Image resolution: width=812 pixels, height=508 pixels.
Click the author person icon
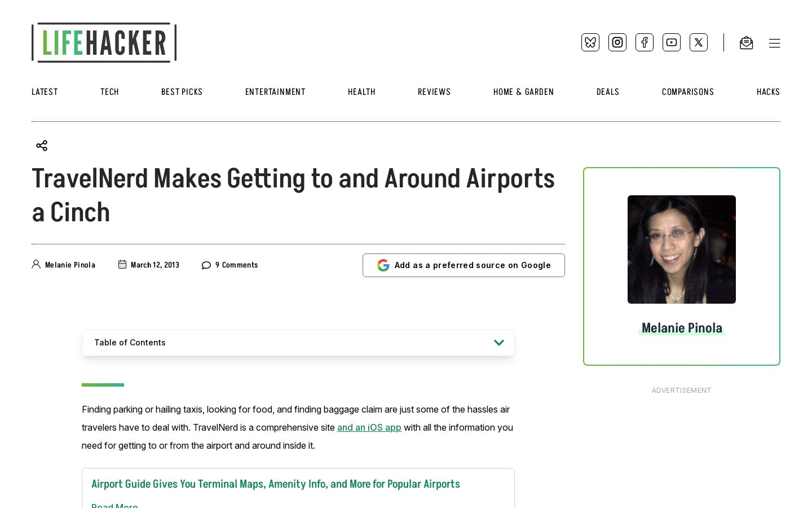coord(36,264)
